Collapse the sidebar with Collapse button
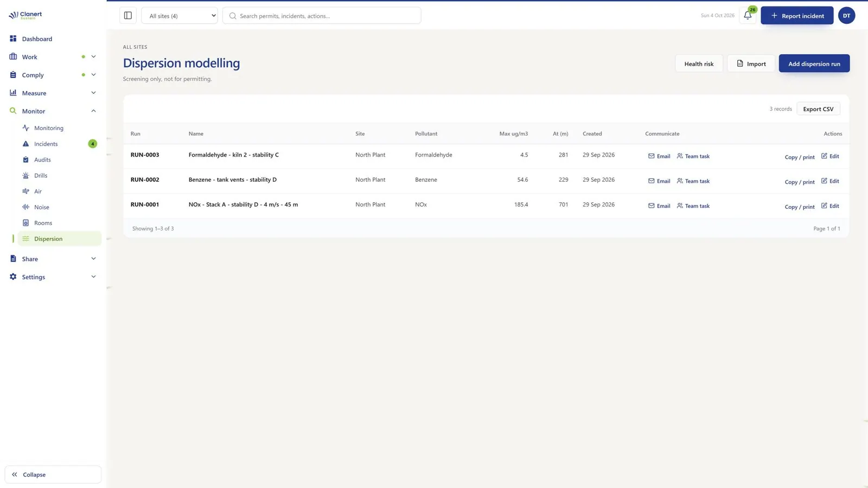Viewport: 868px width, 488px height. pyautogui.click(x=53, y=474)
